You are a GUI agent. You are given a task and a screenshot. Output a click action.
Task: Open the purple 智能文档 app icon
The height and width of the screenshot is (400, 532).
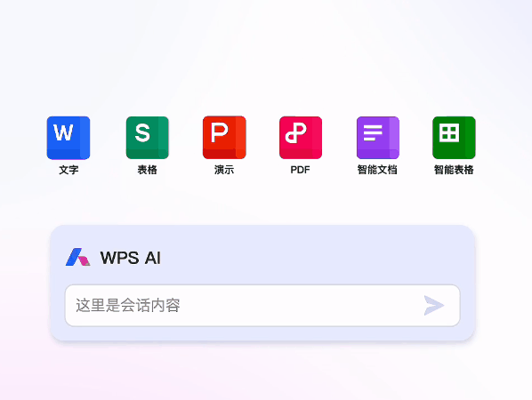[x=377, y=138]
